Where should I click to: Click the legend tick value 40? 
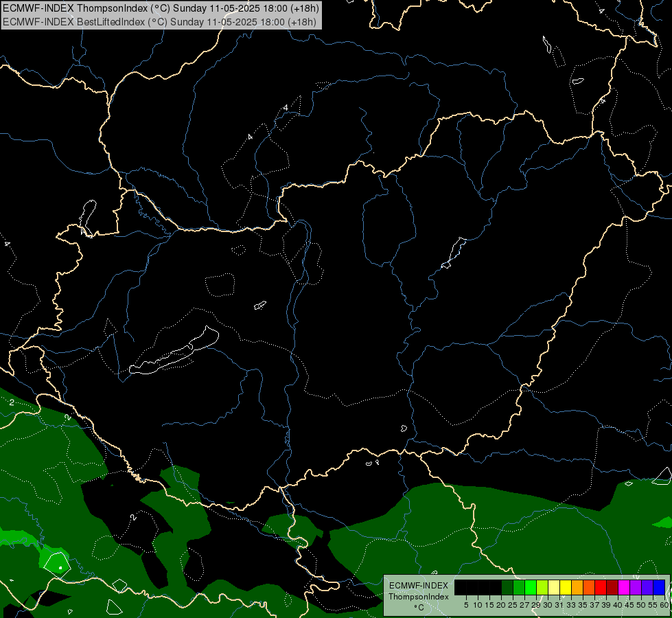617,605
